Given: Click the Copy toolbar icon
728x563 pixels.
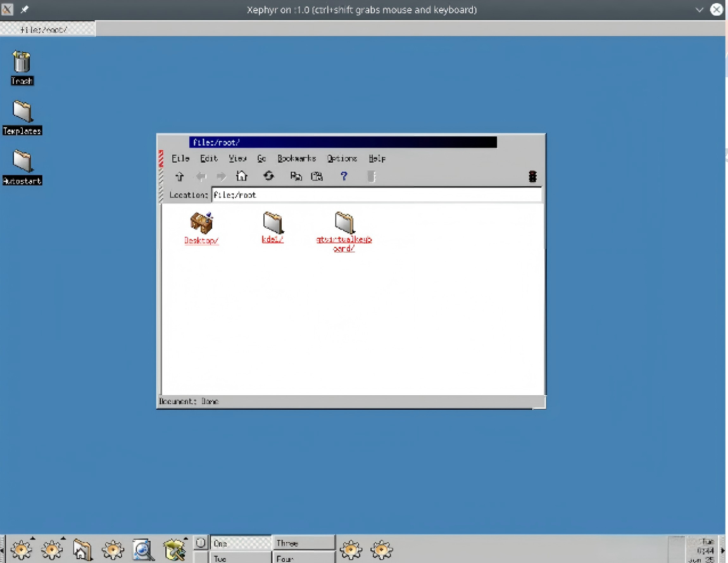Looking at the screenshot, I should (296, 176).
